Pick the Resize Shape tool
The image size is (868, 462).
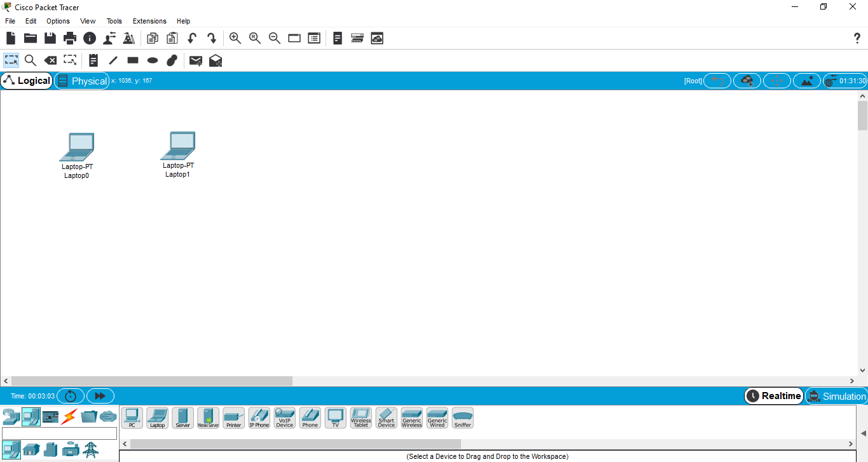tap(70, 60)
